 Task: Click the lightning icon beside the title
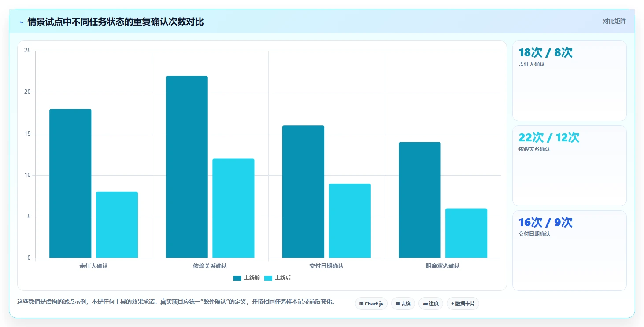(21, 22)
